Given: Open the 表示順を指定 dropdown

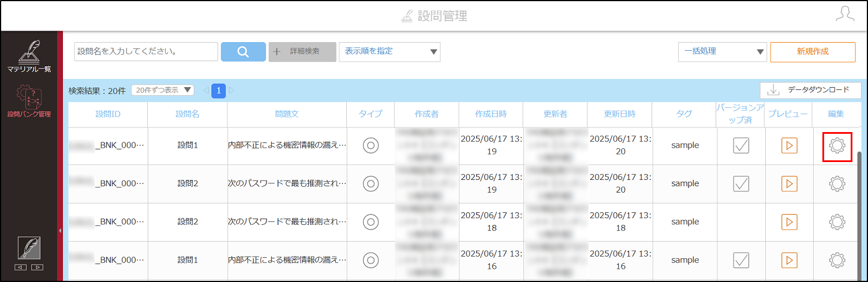Looking at the screenshot, I should pos(390,51).
